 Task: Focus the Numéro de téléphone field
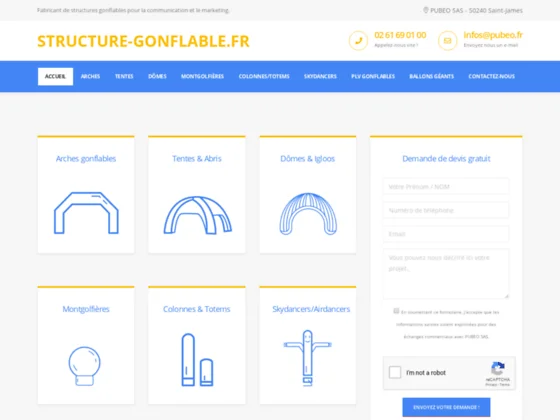446,210
